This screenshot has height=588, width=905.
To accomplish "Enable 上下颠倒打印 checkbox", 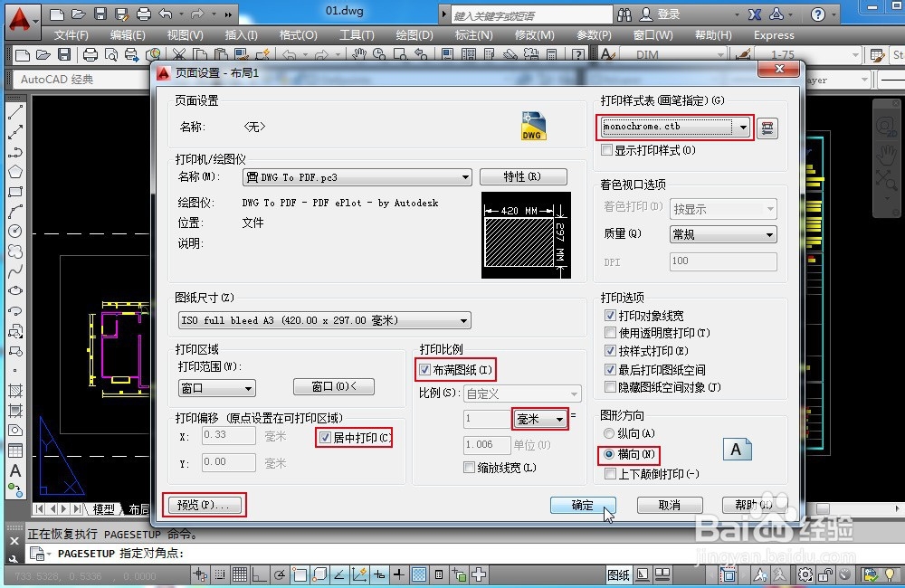I will [610, 474].
